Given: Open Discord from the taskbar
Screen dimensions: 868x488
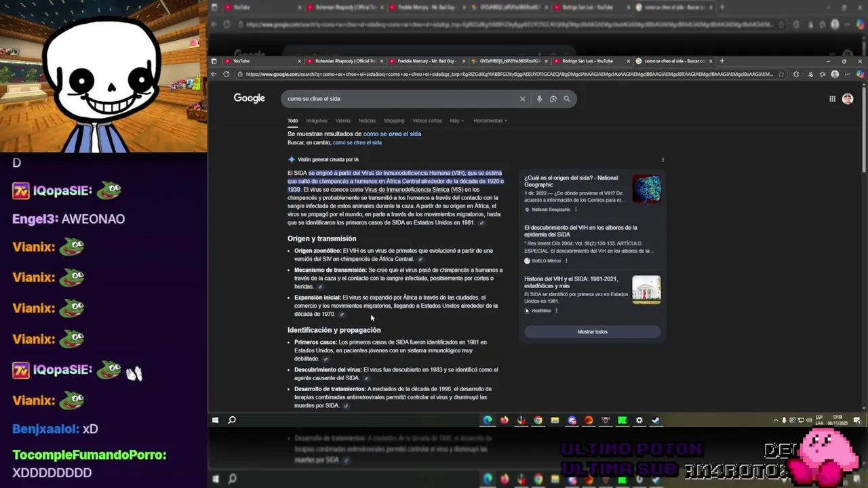Looking at the screenshot, I should pos(572,420).
